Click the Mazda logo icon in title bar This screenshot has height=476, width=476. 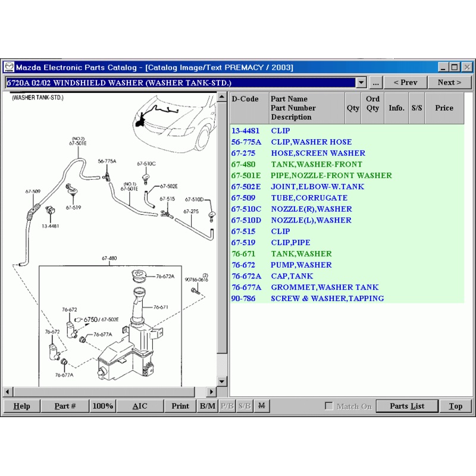point(9,67)
